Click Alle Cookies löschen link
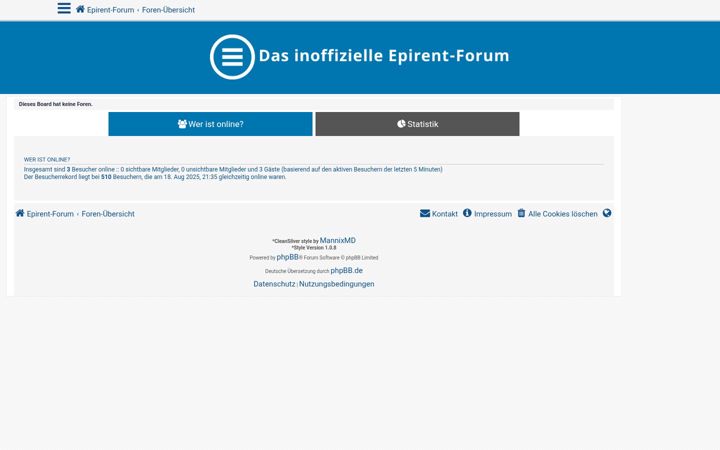Viewport: 720px width, 450px height. 562,214
